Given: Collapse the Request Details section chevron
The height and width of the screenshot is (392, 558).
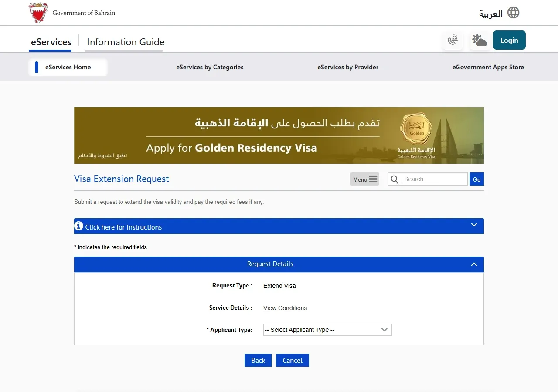Looking at the screenshot, I should pos(474,264).
